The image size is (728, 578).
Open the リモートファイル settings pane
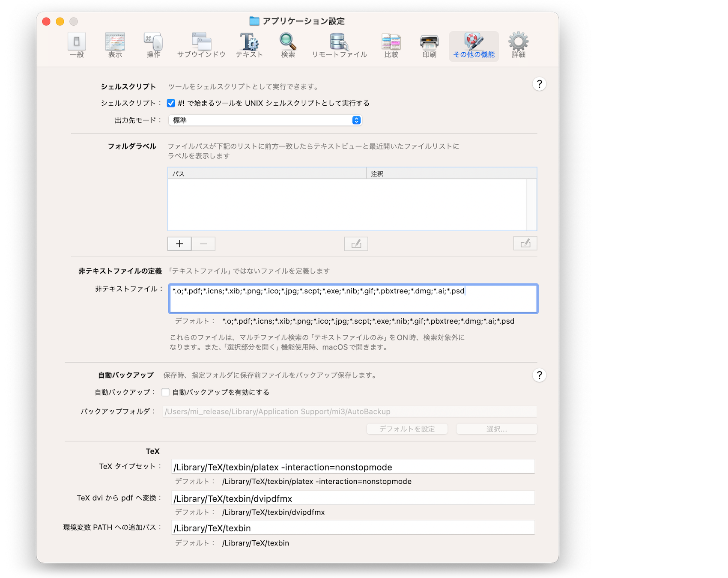point(339,45)
